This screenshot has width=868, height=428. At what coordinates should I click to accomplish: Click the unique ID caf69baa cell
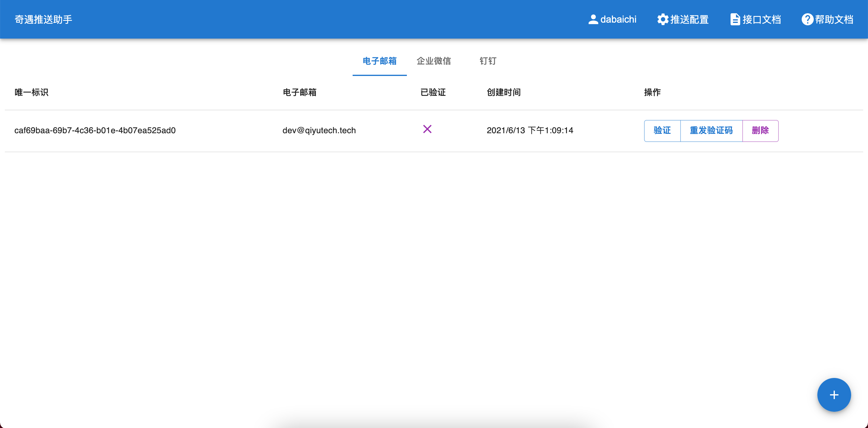95,131
